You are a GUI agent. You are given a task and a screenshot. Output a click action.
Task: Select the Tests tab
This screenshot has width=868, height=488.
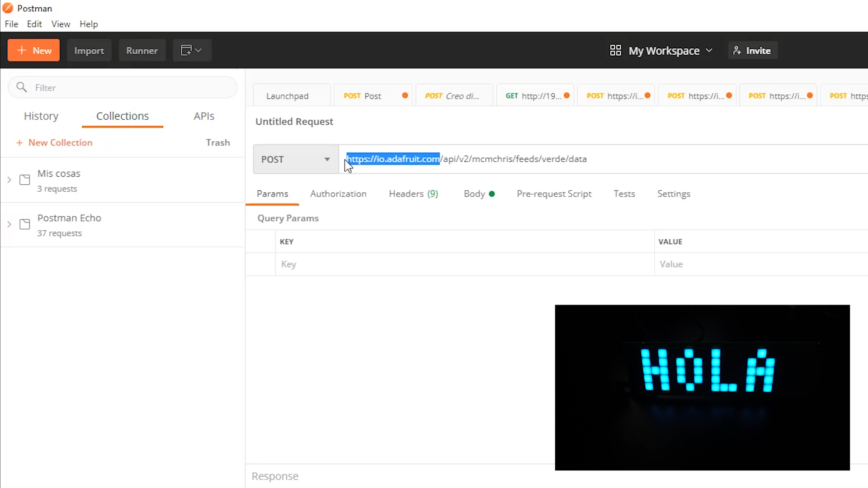coord(624,194)
